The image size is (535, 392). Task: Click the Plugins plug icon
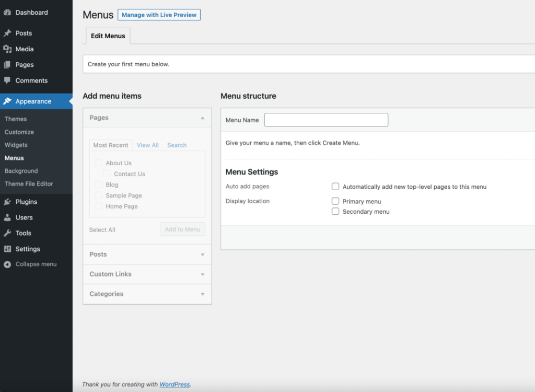pos(7,202)
